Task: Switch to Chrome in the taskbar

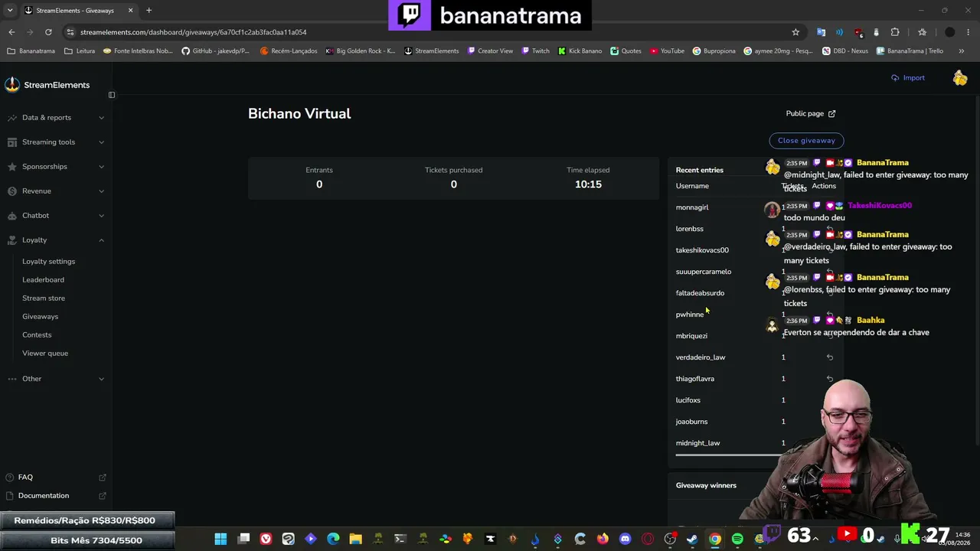Action: point(714,539)
